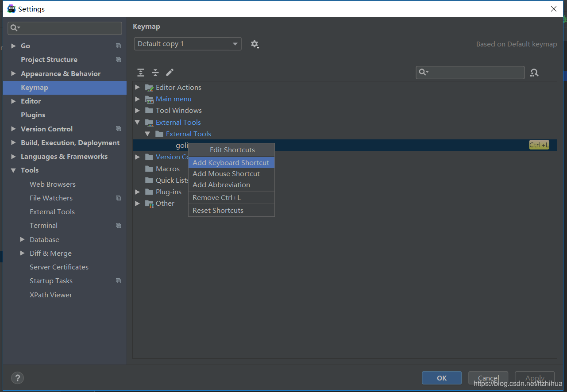Choose Add Keyboard Shortcut from context menu
This screenshot has height=392, width=567.
[231, 163]
